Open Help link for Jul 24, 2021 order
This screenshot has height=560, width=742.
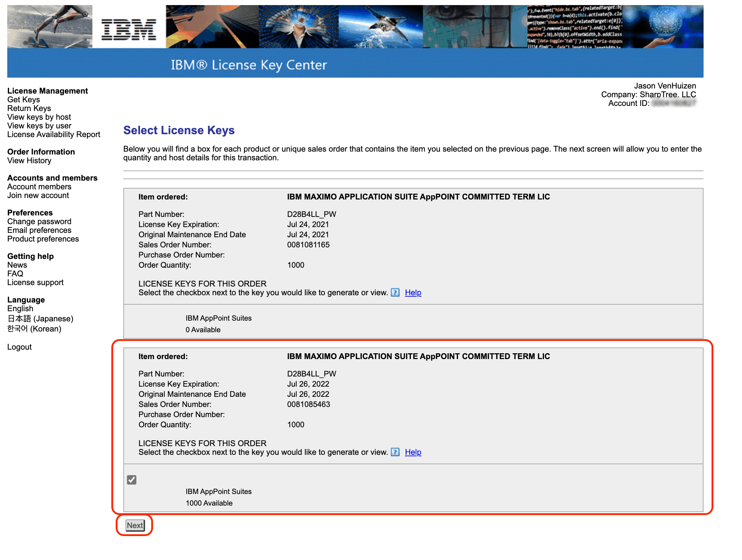[x=413, y=292]
